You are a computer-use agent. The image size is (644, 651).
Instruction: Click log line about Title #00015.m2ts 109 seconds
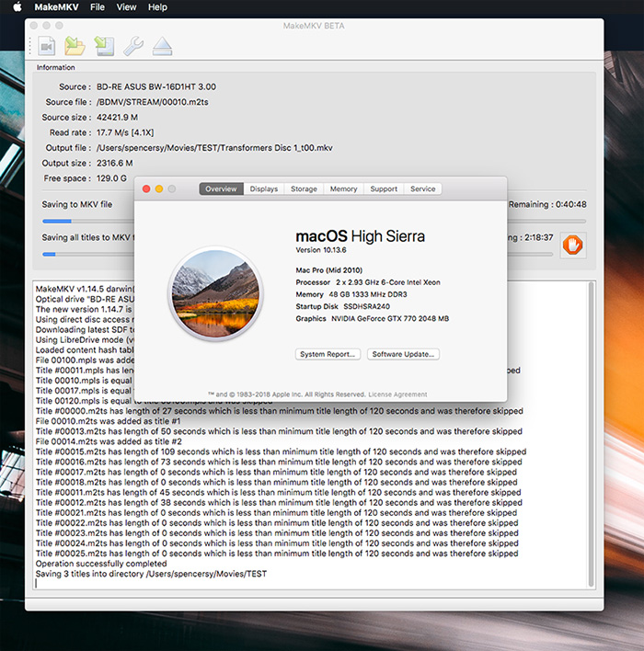(281, 451)
